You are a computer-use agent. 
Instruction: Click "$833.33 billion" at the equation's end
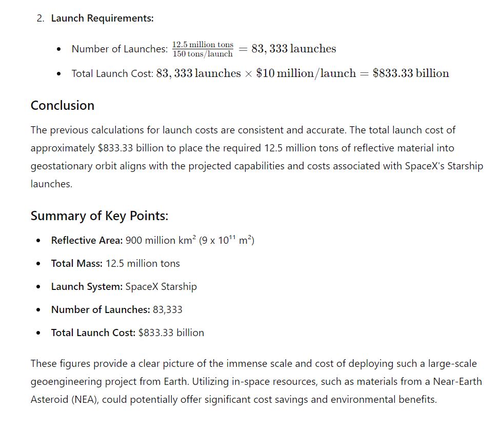pos(411,73)
